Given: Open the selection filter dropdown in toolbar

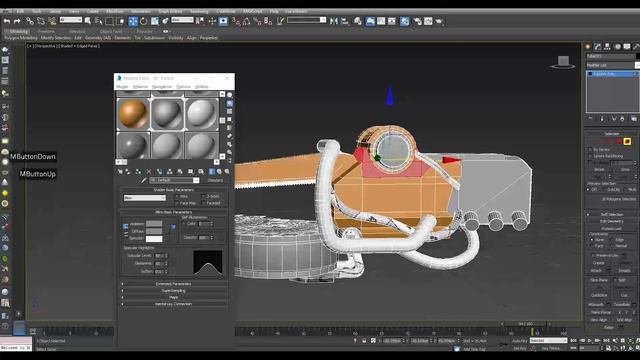Looking at the screenshot, I should [71, 20].
